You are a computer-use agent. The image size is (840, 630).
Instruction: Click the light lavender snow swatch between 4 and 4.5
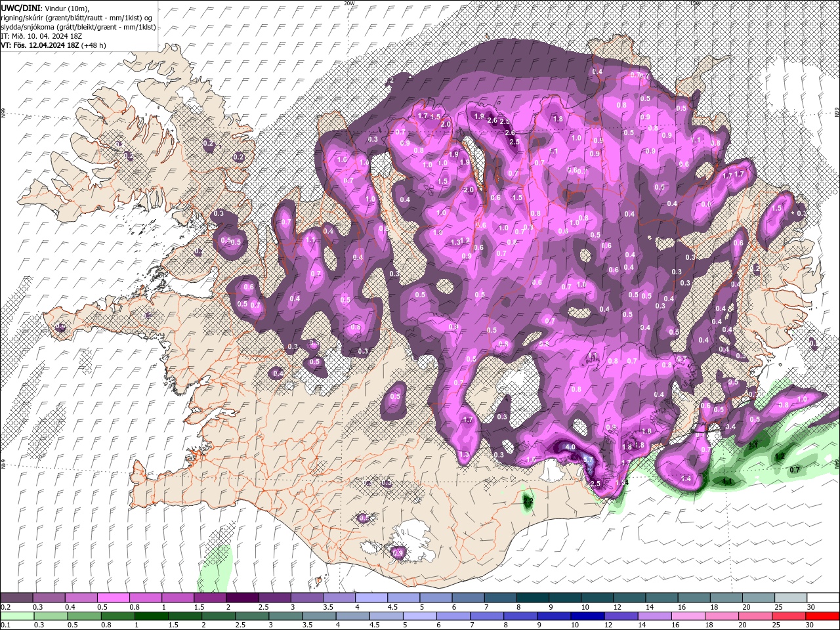click(371, 598)
